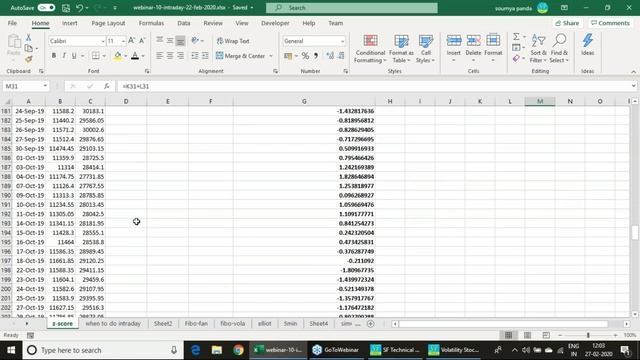Click the Paste clipboard icon
Screen dimensions: 640x360
click(14, 42)
